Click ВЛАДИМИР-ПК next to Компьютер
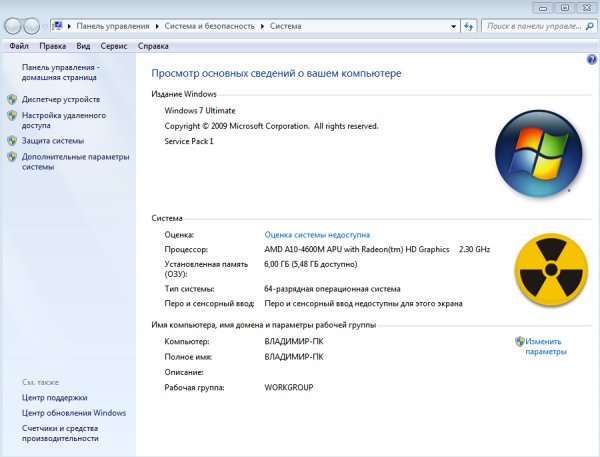 (x=294, y=341)
